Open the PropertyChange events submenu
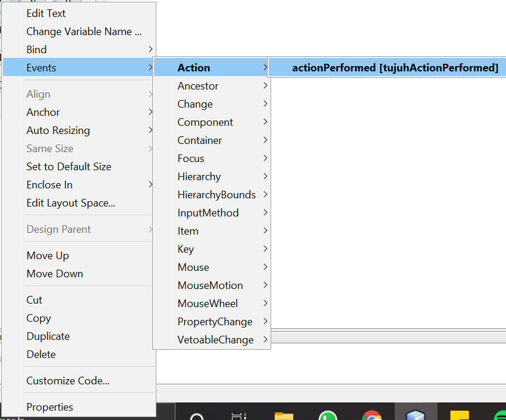The image size is (506, 420). click(x=215, y=321)
